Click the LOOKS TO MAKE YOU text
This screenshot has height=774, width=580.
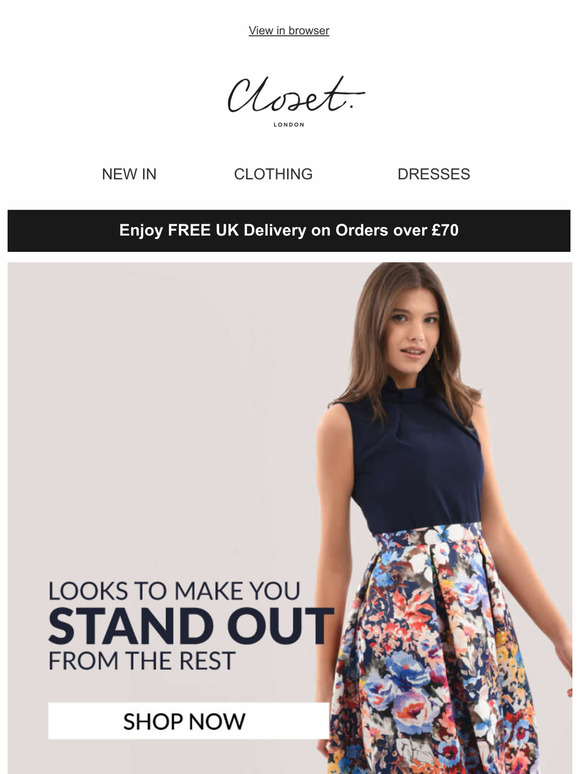click(174, 591)
